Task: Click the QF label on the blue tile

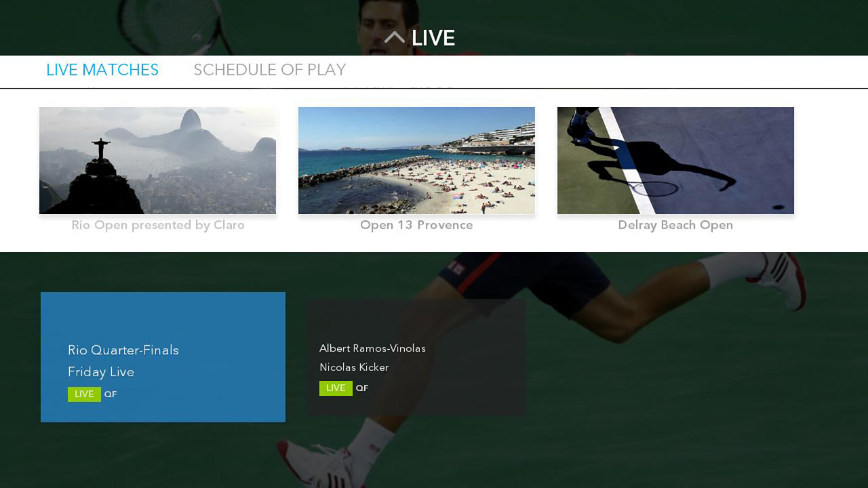Action: [111, 394]
